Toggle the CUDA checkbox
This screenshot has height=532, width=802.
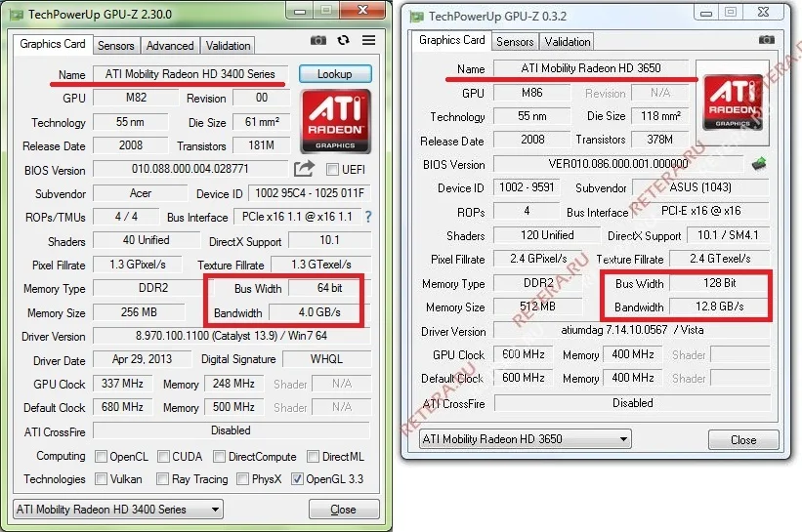pyautogui.click(x=164, y=457)
